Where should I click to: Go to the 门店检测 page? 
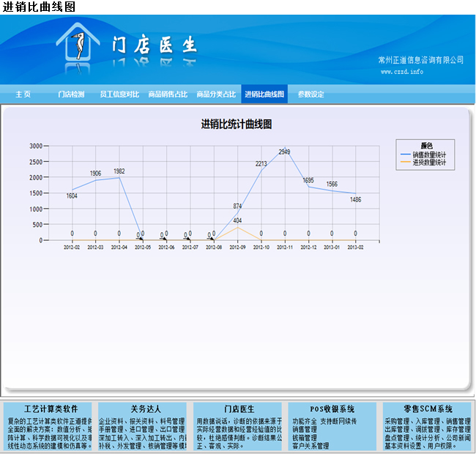71,94
